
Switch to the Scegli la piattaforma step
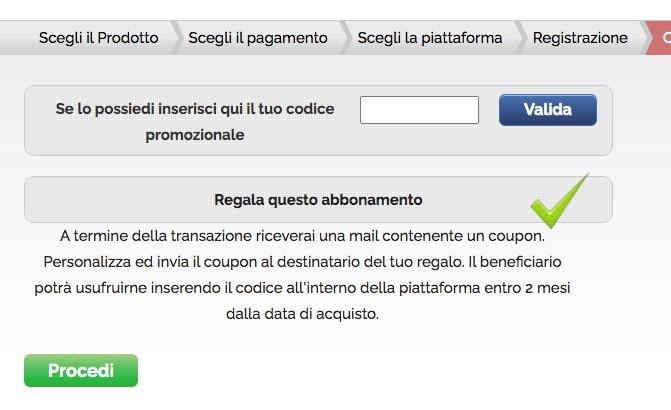(430, 38)
